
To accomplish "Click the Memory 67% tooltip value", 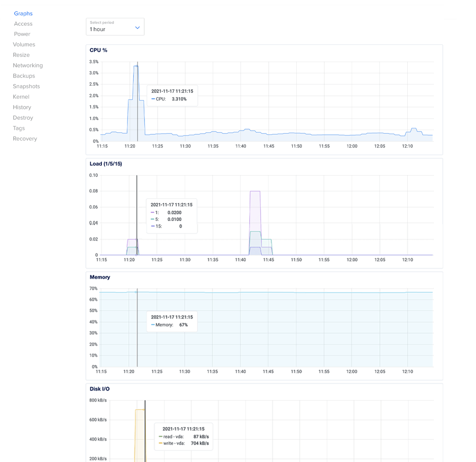I will coord(183,325).
